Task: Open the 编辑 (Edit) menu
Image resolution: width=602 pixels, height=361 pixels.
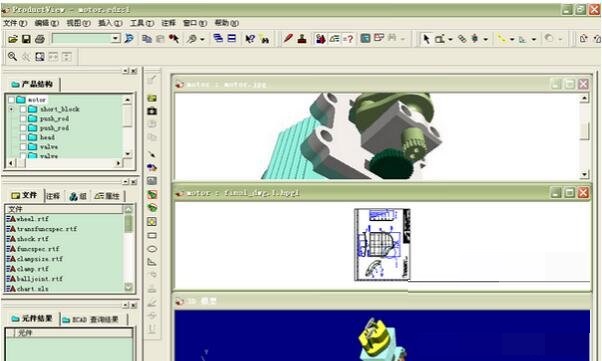Action: (46, 23)
